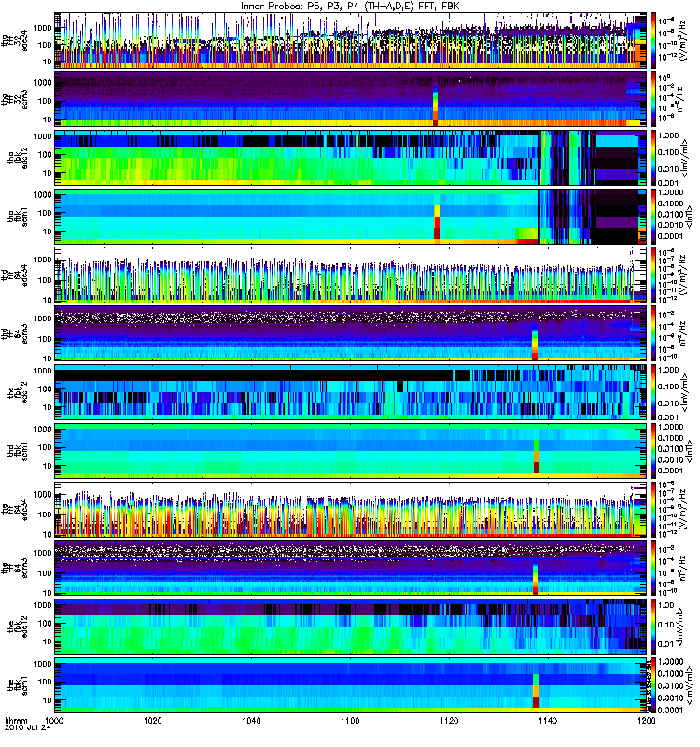The image size is (700, 747).
Task: Click the vertical burst in tha fff scm3 spectrogram
Action: pyautogui.click(x=435, y=106)
